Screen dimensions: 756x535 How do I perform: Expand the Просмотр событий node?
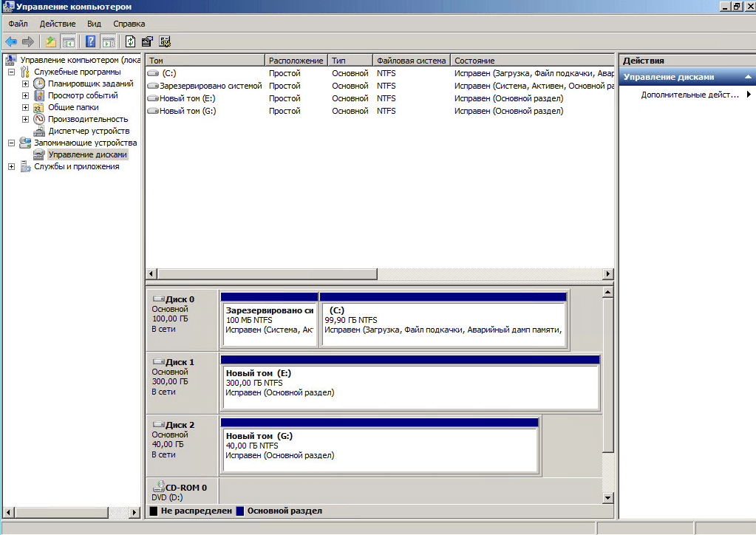coord(25,95)
